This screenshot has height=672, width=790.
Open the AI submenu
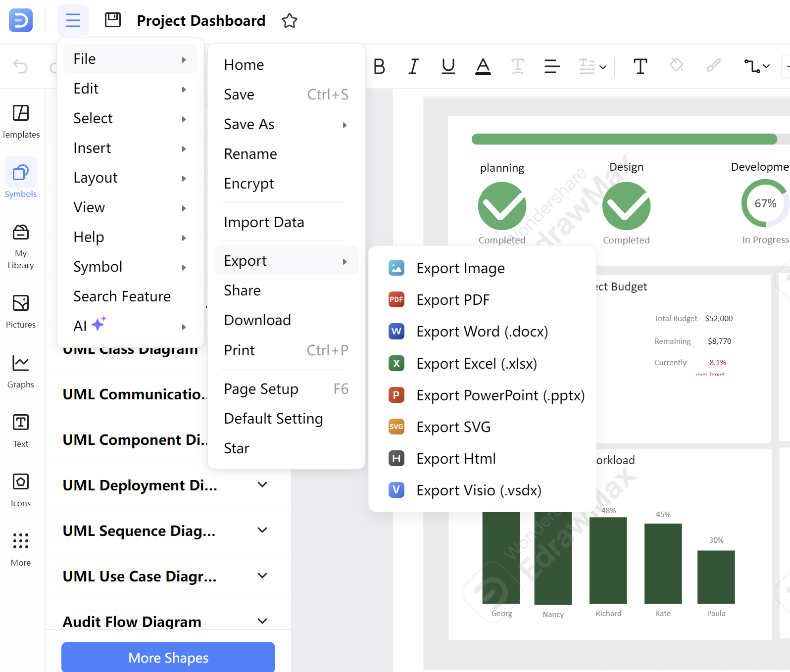[x=131, y=326]
